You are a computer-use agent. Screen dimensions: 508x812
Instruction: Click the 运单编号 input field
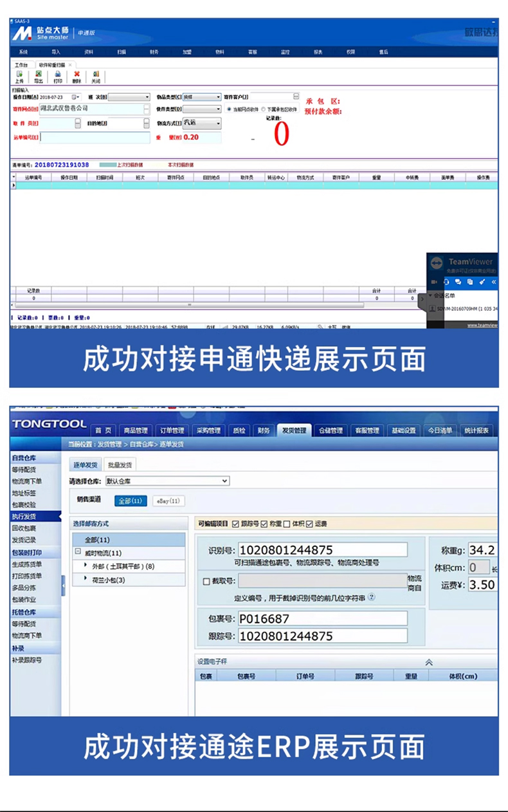click(x=95, y=138)
